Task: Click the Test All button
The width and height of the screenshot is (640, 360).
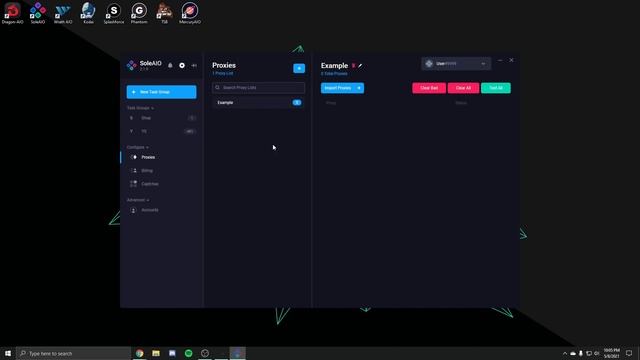Action: pyautogui.click(x=496, y=88)
